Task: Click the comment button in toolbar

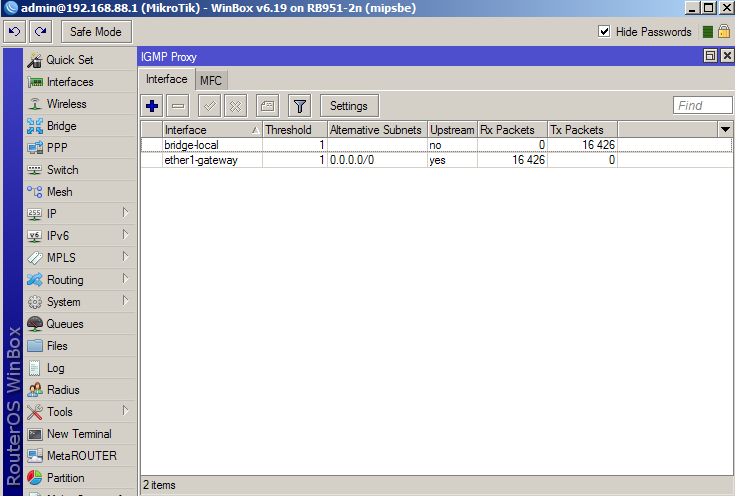Action: pyautogui.click(x=268, y=106)
